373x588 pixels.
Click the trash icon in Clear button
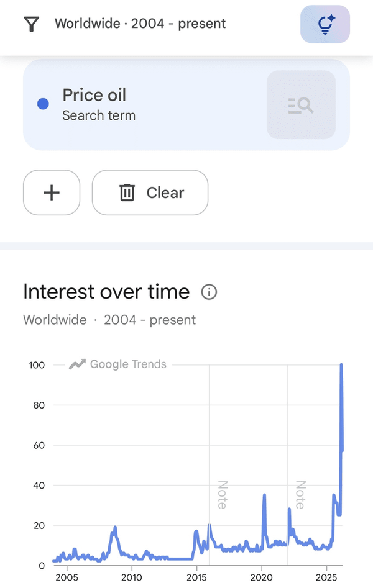coord(127,192)
